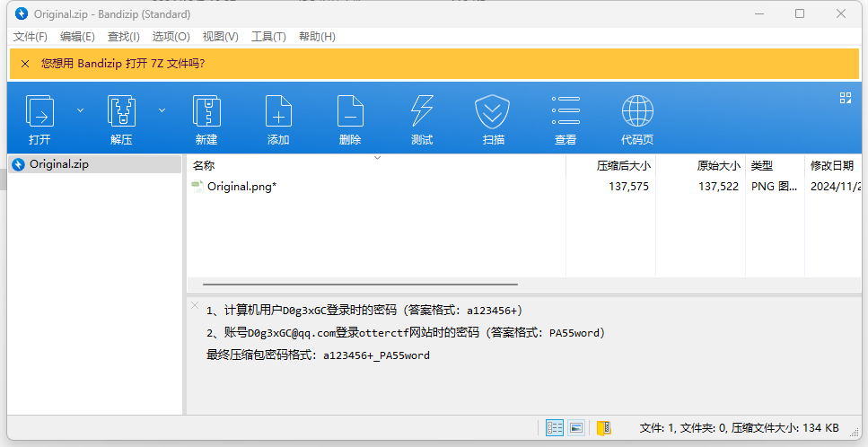Maximize the Bandizip window
The image size is (868, 447).
800,13
